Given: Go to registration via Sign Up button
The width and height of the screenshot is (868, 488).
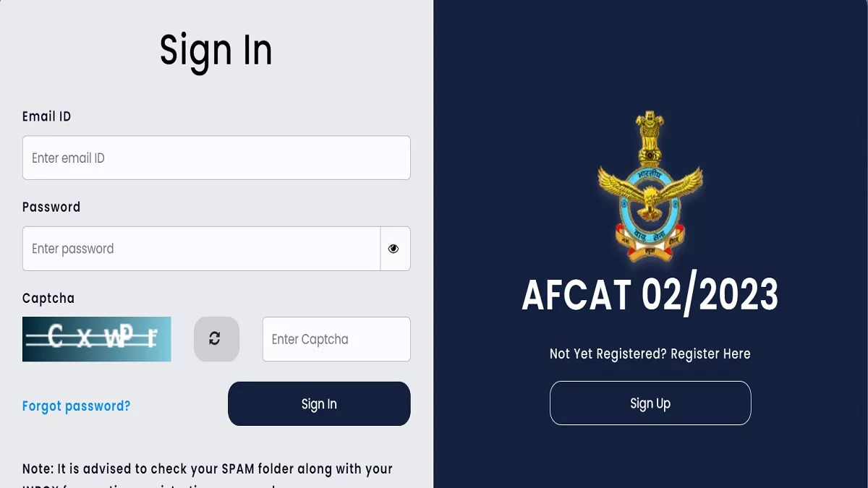Looking at the screenshot, I should [650, 403].
